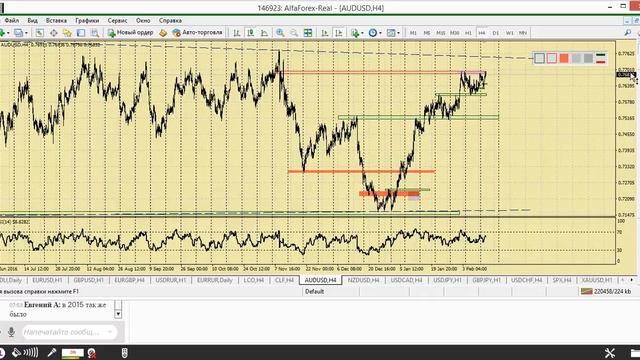Open the Strategy Tester magnifier icon

[95, 33]
